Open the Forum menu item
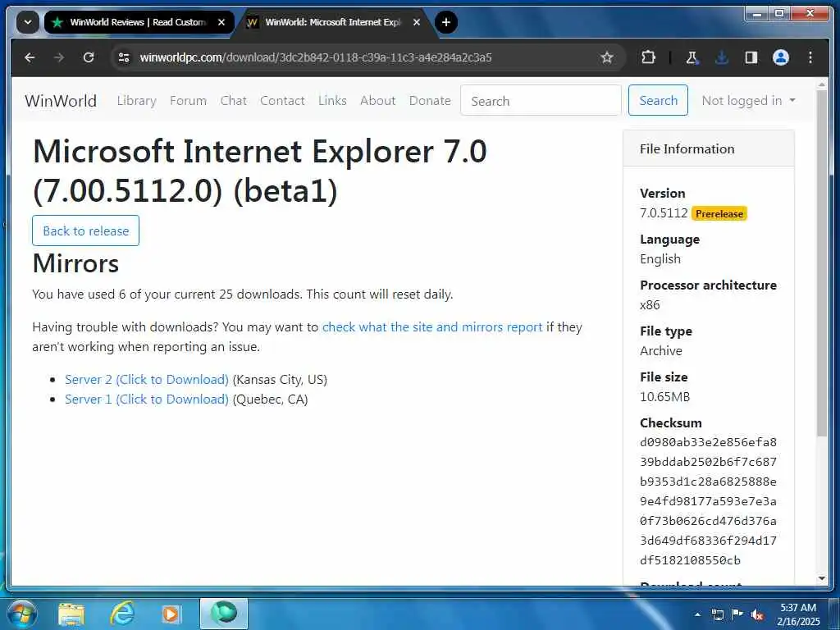 point(188,101)
